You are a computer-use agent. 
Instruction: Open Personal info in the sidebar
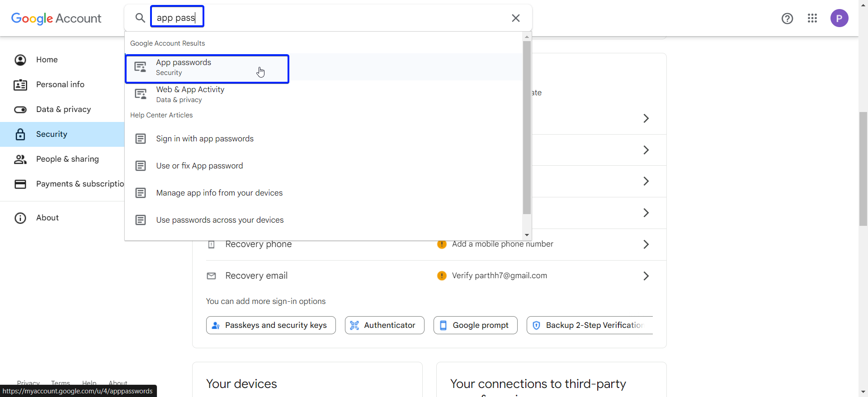62,84
